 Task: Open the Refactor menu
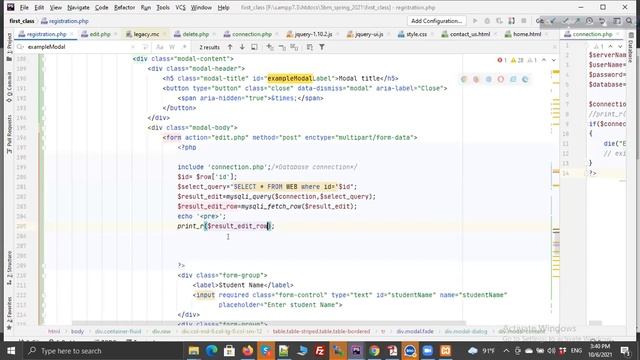coord(124,7)
